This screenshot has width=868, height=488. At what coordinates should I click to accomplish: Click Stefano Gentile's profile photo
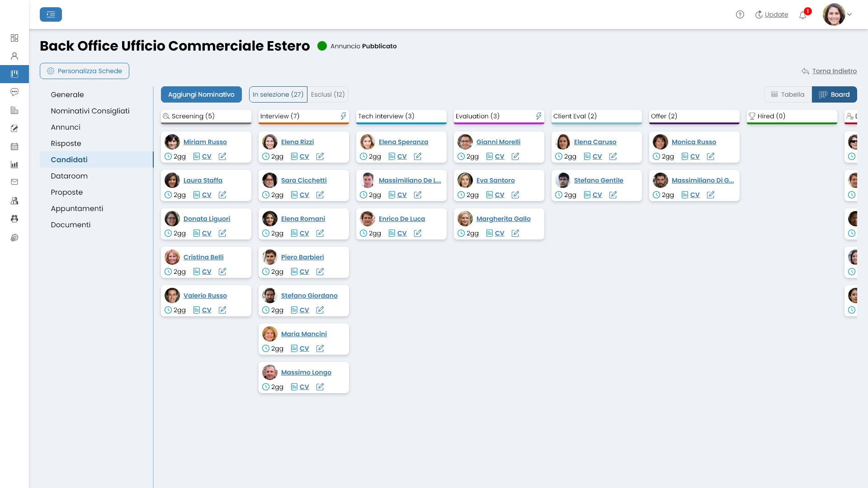pos(563,180)
